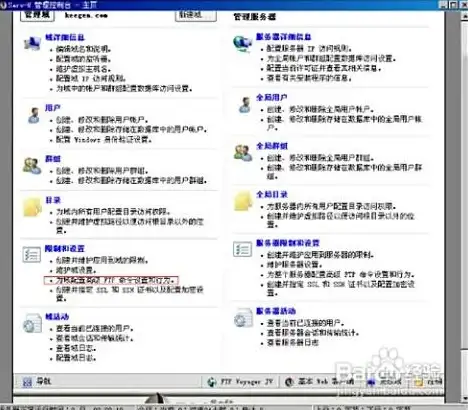Click the 全局用户 person icon
468x410 pixels.
245,105
